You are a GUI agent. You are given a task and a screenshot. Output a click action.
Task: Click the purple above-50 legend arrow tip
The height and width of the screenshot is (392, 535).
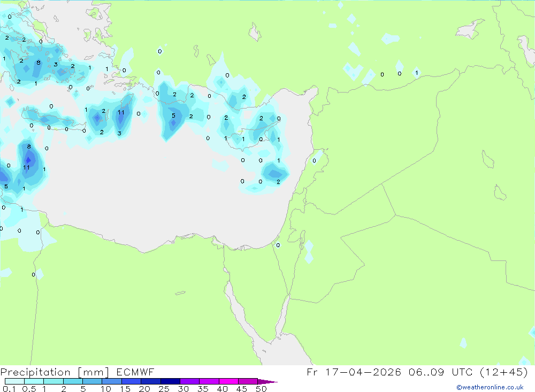(267, 382)
